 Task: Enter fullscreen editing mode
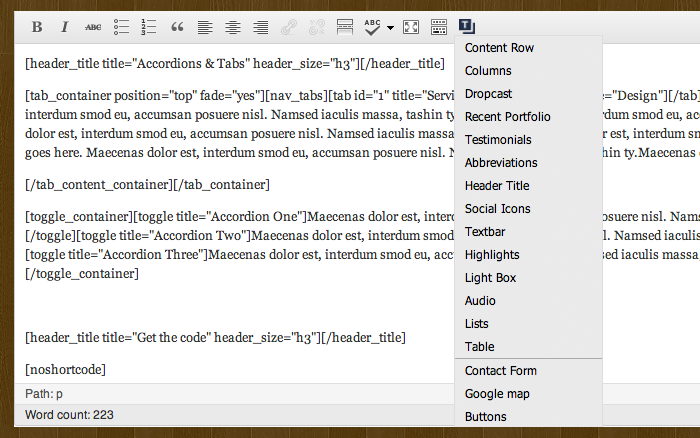point(410,27)
